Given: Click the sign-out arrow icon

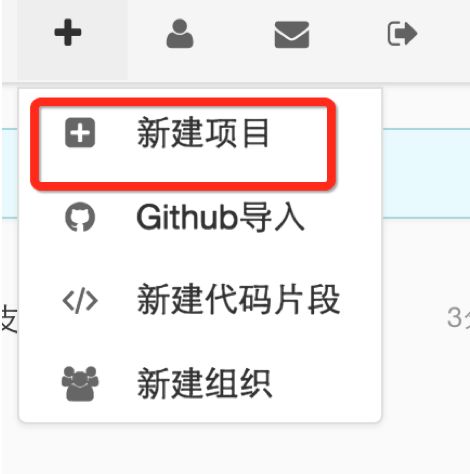Looking at the screenshot, I should 402,33.
